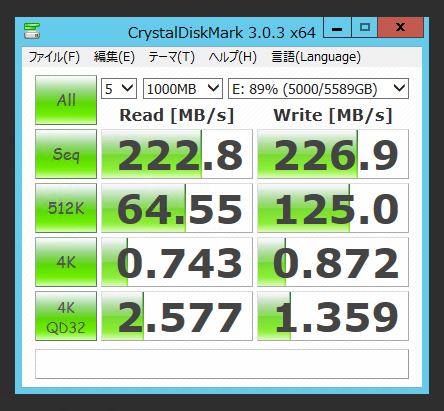Open the 編集(E) menu
Screen dimensions: 444x411
coord(114,57)
